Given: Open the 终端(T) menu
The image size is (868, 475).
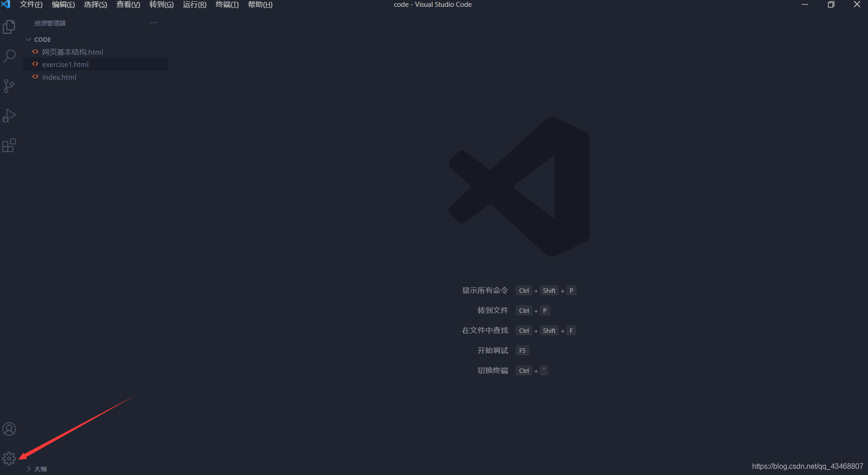Looking at the screenshot, I should tap(227, 5).
